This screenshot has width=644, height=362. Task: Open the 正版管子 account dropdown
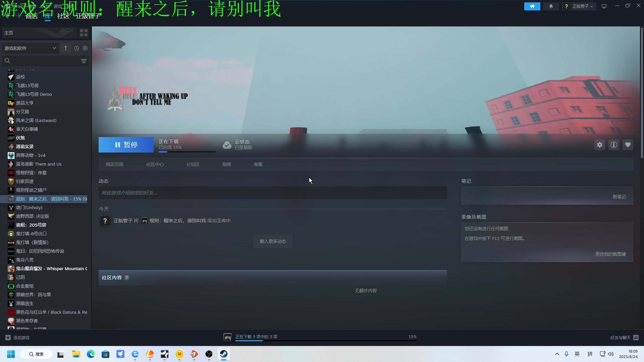580,6
